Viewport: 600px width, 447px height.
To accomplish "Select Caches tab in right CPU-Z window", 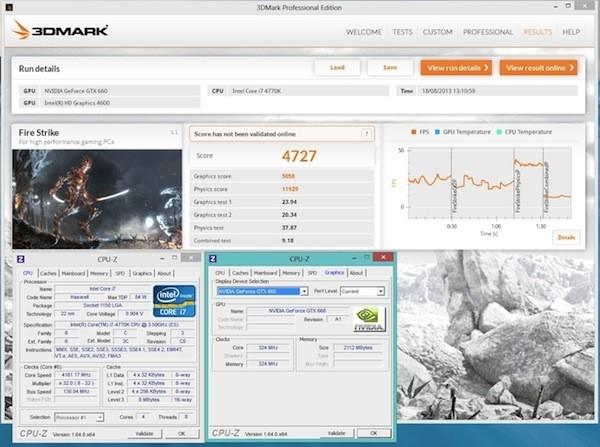I will tap(240, 273).
